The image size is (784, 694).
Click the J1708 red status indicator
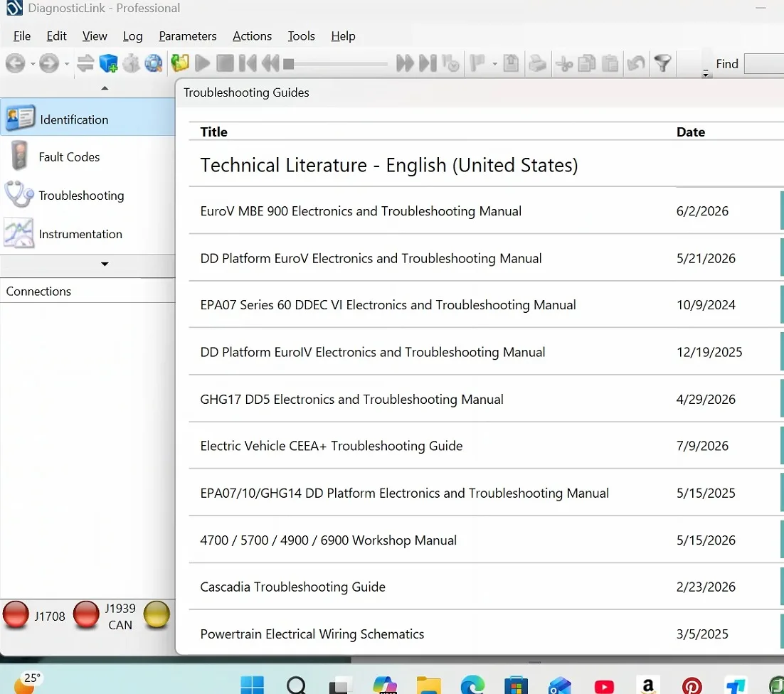pos(16,614)
